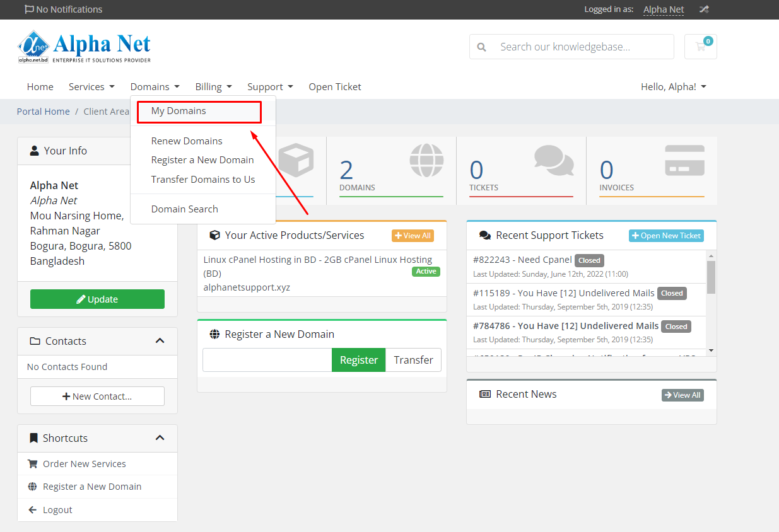
Task: Click the knowledgebase search magnifier icon
Action: point(482,47)
